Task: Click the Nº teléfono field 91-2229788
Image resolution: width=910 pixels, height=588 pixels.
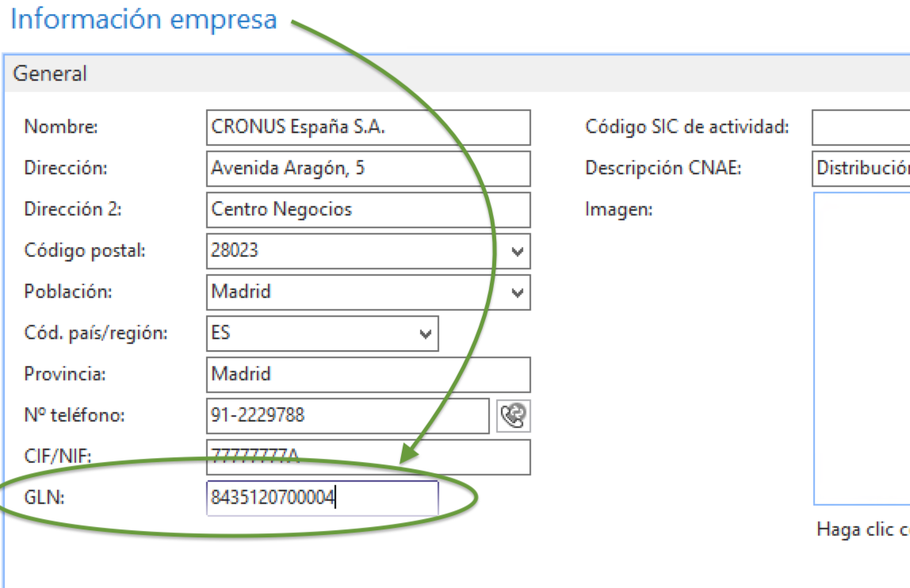Action: [348, 415]
